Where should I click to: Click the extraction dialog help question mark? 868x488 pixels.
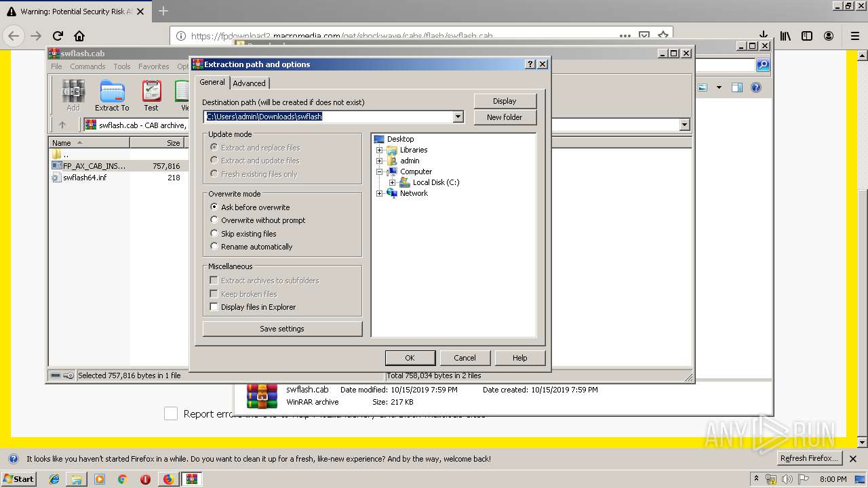coord(530,64)
